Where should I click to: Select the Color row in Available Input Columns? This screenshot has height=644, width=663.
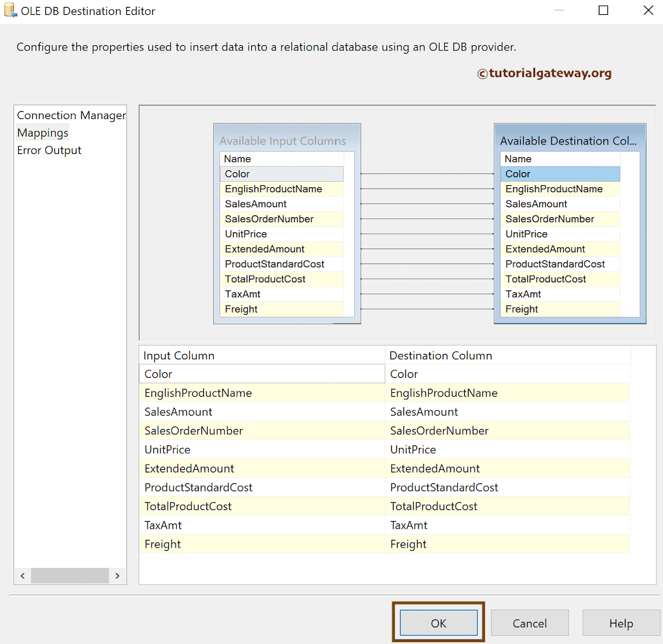tap(282, 173)
